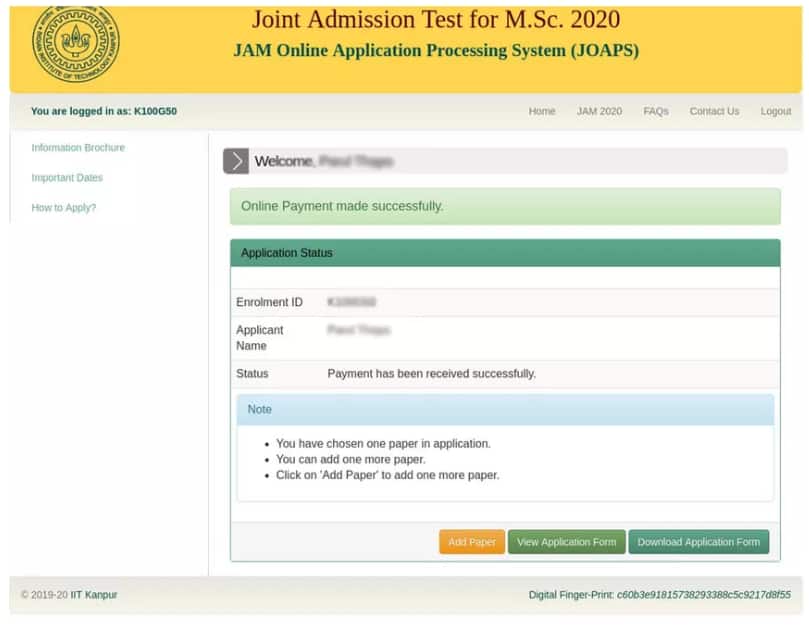Open the JAM 2020 menu item
The width and height of the screenshot is (809, 629).
(x=598, y=111)
